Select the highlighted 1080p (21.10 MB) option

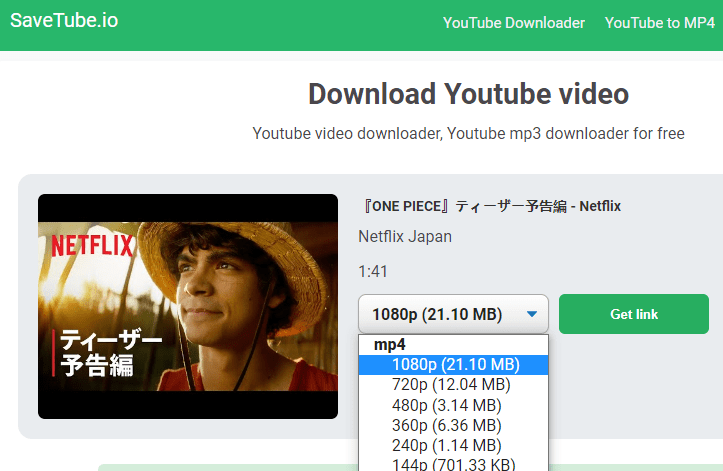(455, 364)
